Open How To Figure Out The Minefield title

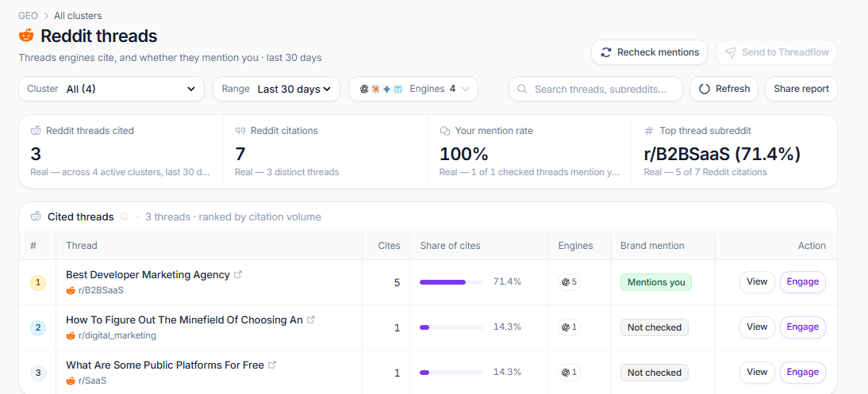(184, 319)
